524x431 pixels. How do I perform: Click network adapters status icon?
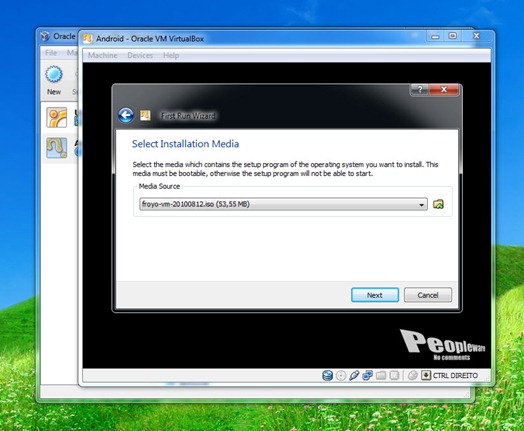(x=367, y=376)
